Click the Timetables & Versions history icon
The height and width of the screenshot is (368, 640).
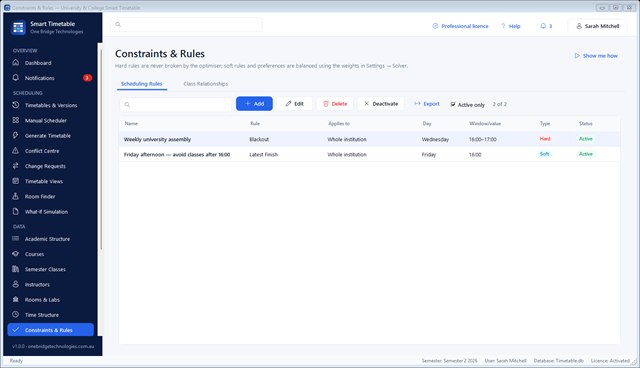pos(16,105)
